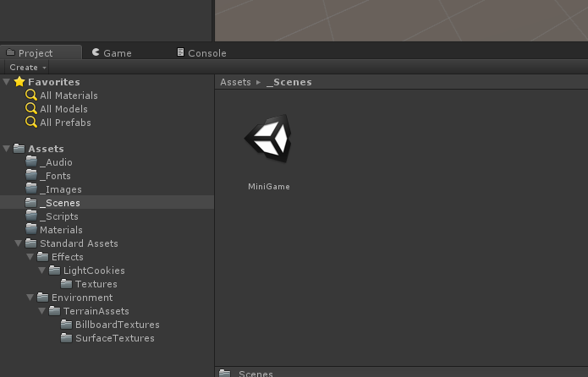
Task: Click the Materials folder icon
Action: [31, 229]
